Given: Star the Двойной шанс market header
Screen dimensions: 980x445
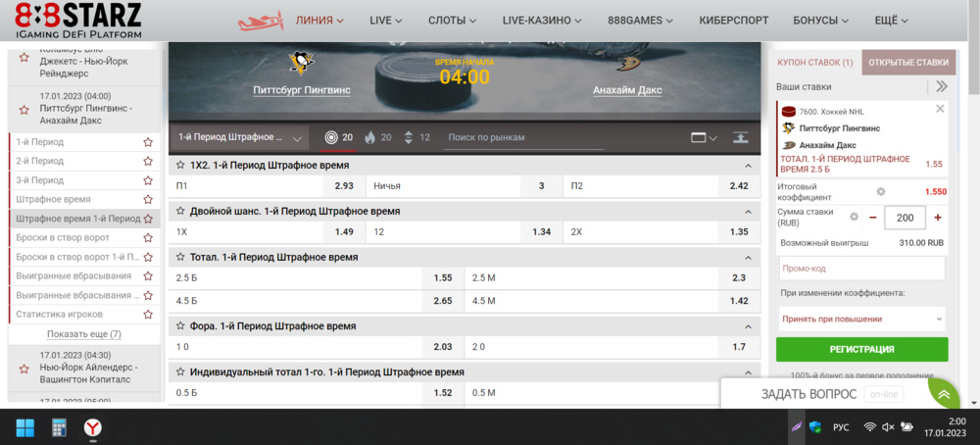Looking at the screenshot, I should tap(180, 212).
